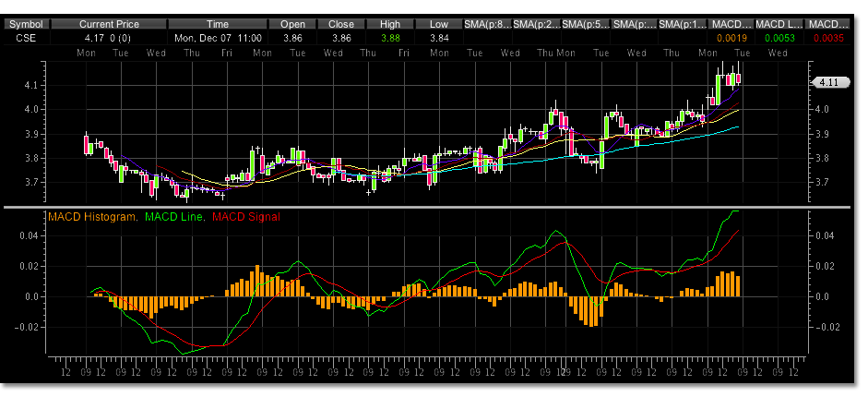Click the green High value 3.88
Screen dimensions: 868x397
click(391, 38)
